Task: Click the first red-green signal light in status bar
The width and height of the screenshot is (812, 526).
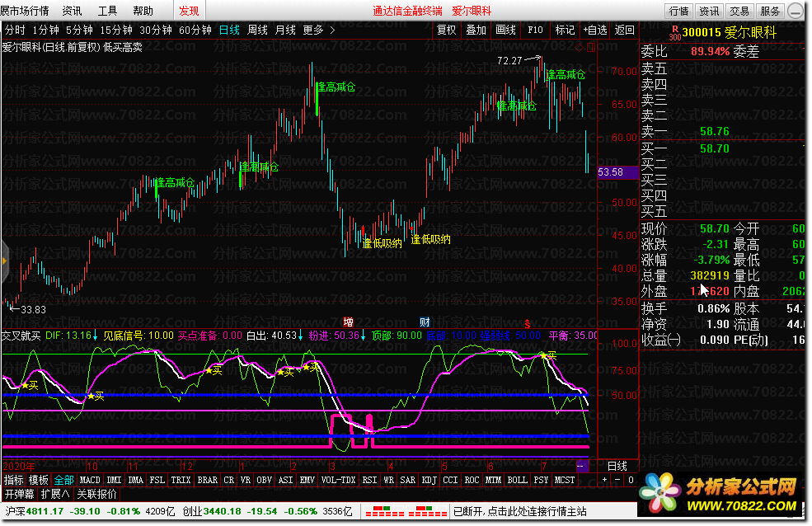Action: tap(385, 511)
